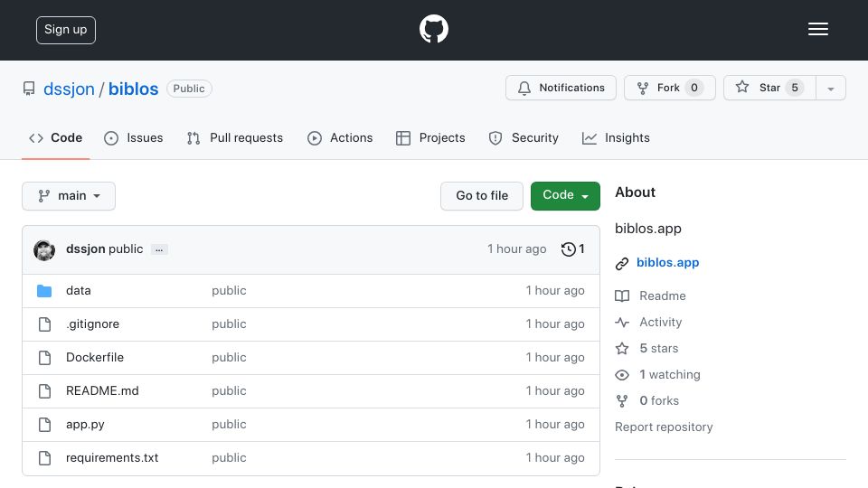This screenshot has height=488, width=868.
Task: Open the dssjon owner profile link
Action: pyautogui.click(x=69, y=89)
